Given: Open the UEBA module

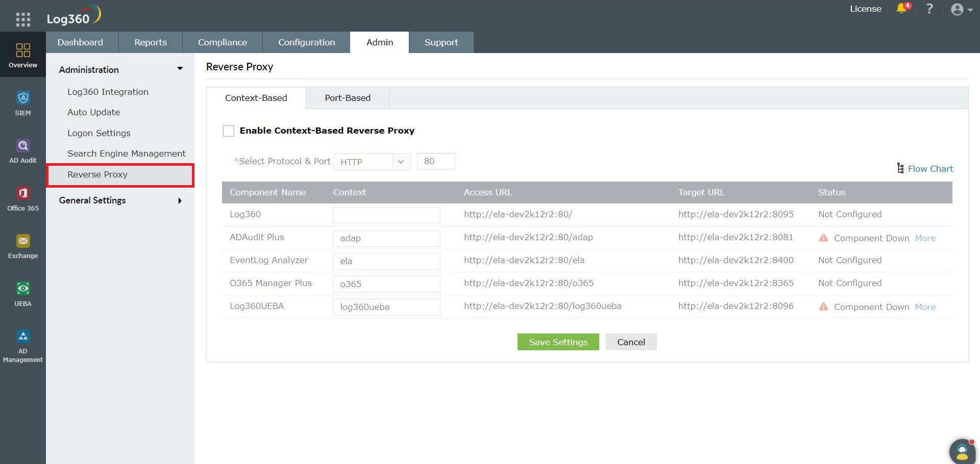Looking at the screenshot, I should (23, 292).
